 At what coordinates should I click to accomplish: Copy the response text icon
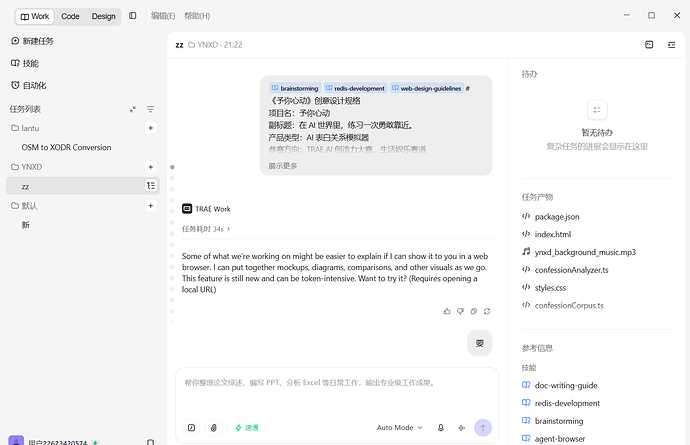click(x=473, y=311)
